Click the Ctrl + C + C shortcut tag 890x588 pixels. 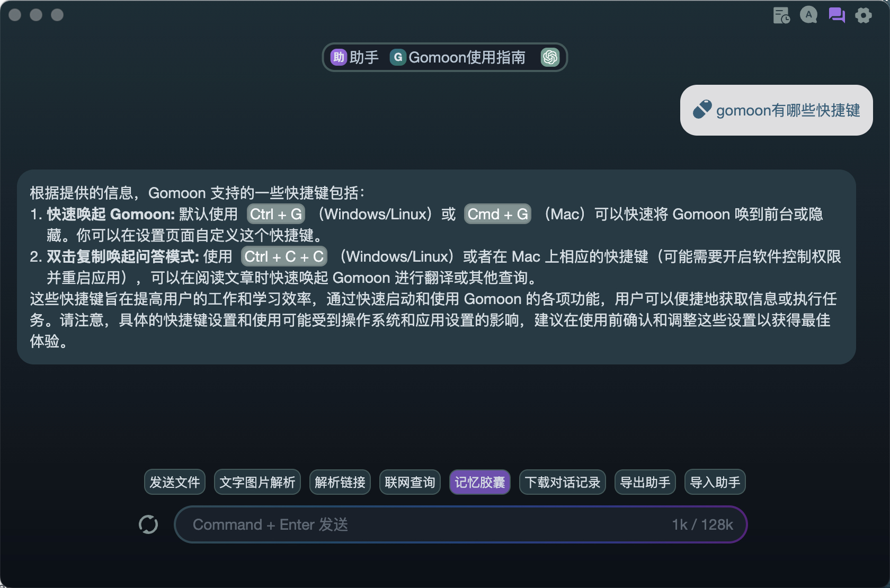pyautogui.click(x=284, y=256)
